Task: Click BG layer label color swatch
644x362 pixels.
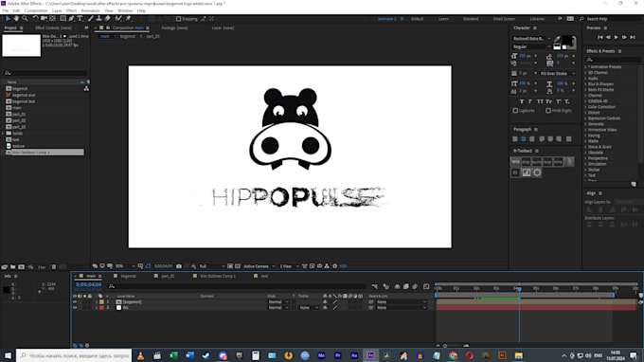Action: [101, 308]
